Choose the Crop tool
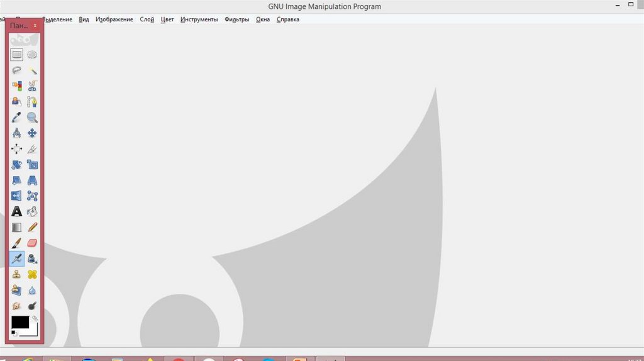 click(x=32, y=149)
